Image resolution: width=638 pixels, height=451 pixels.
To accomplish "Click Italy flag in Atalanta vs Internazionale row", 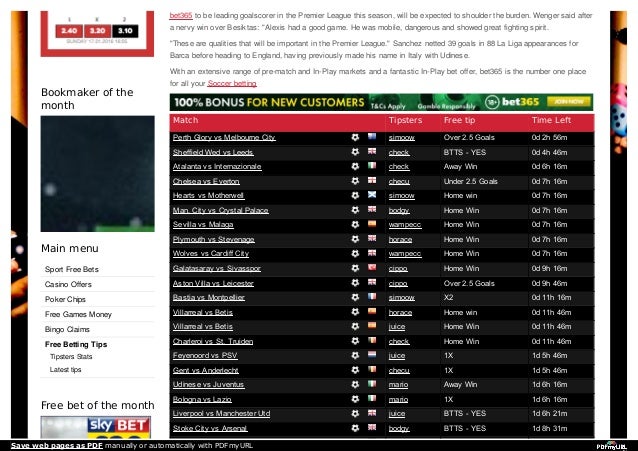I will tap(372, 166).
